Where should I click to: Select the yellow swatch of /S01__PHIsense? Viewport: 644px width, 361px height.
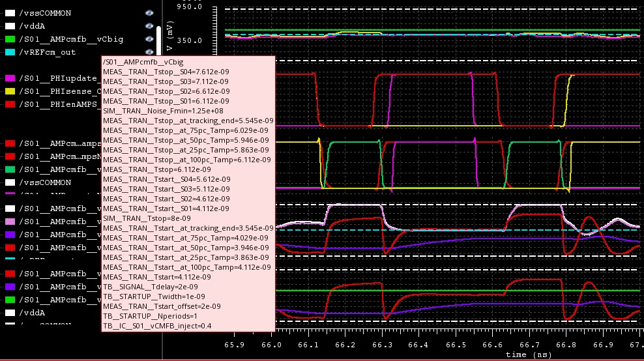9,91
